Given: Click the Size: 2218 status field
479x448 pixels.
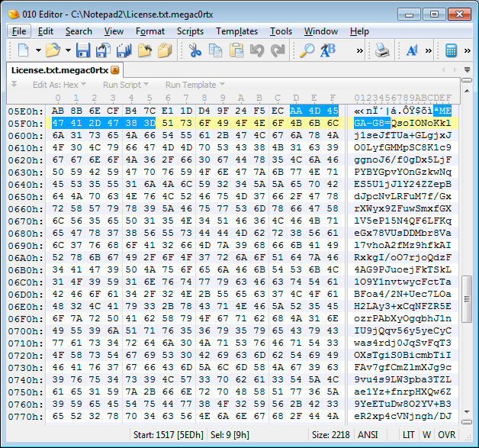Looking at the screenshot, I should (x=330, y=434).
